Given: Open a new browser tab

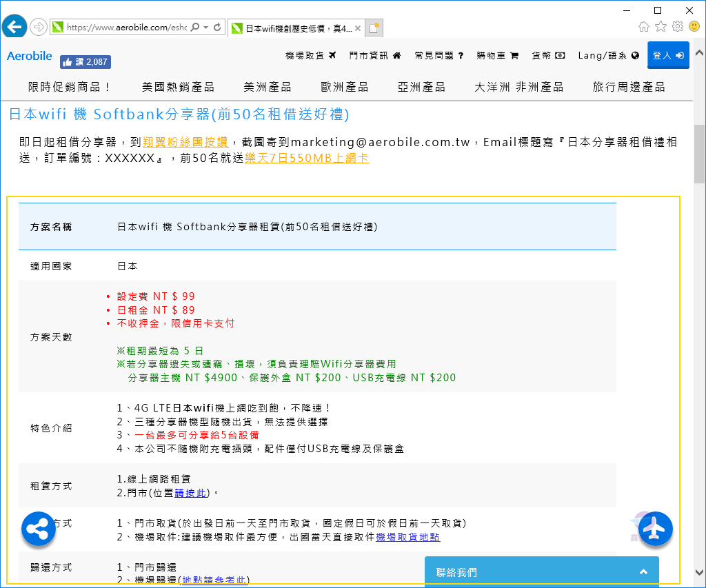Looking at the screenshot, I should [x=374, y=28].
